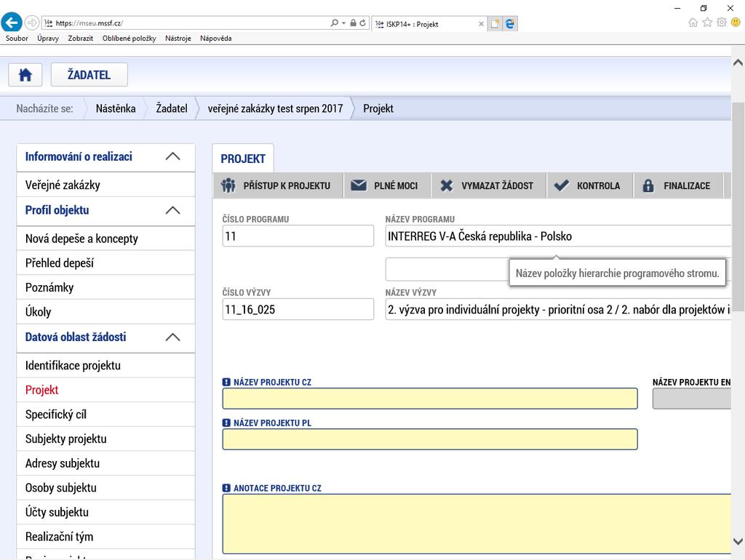The image size is (745, 560).
Task: Click the lock security icon in address bar
Action: pos(353,23)
